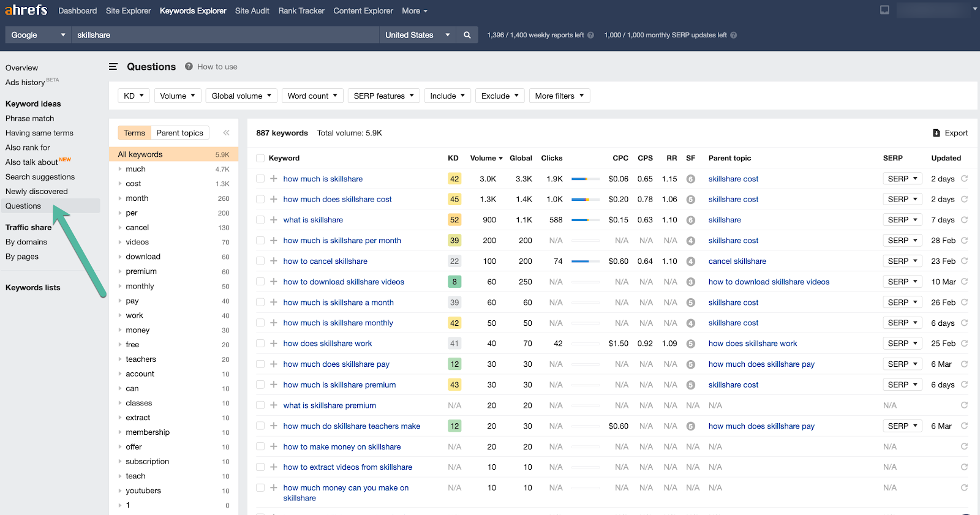Add 'how much is skillshare premium' plus icon

[274, 385]
